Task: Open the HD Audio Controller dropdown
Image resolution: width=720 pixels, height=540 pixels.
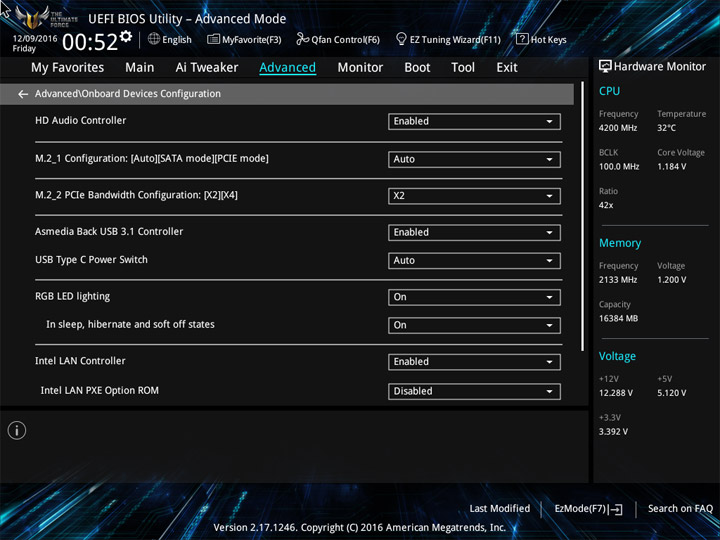Action: (x=474, y=122)
